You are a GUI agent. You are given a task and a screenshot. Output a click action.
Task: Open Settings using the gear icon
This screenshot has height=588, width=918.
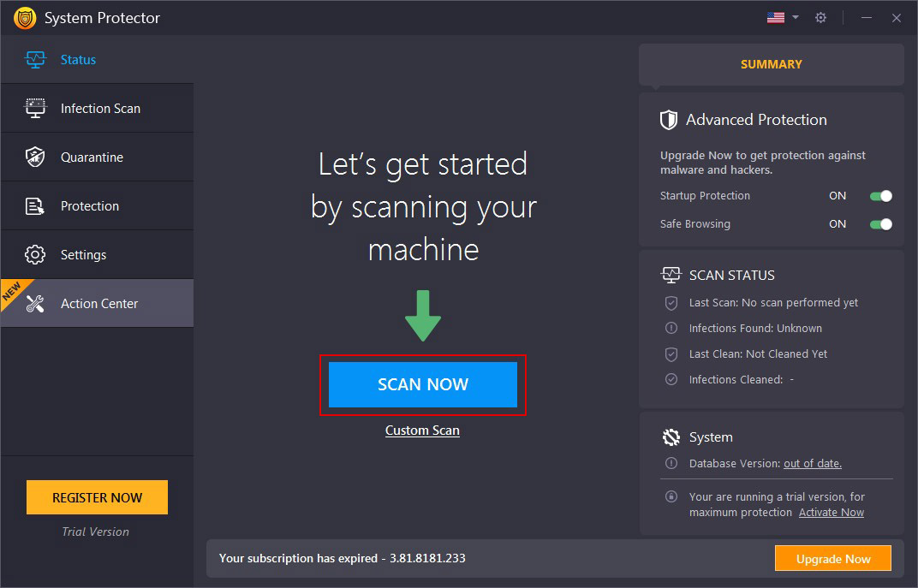click(36, 254)
